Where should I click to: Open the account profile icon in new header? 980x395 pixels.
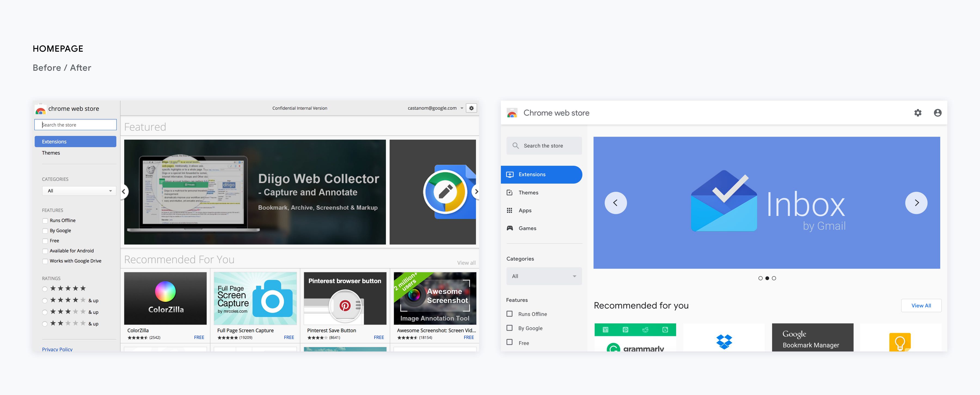click(937, 113)
